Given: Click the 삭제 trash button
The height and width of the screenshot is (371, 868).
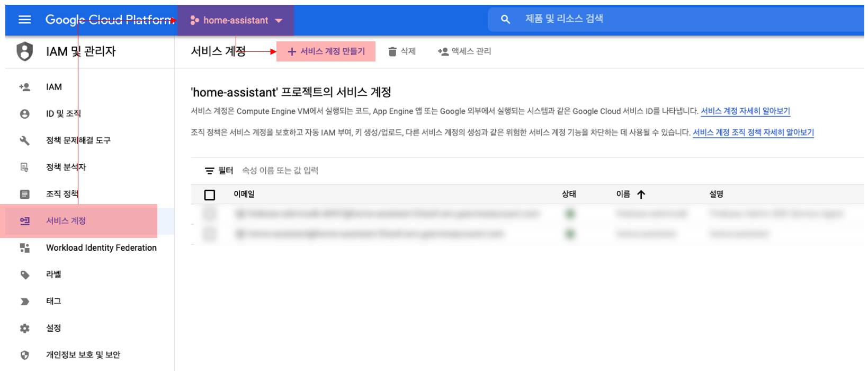Looking at the screenshot, I should click(402, 51).
